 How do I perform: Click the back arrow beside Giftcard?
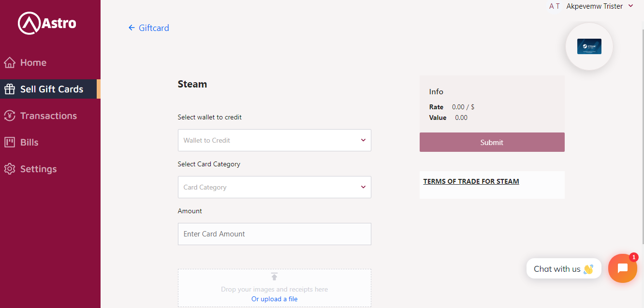(x=132, y=28)
